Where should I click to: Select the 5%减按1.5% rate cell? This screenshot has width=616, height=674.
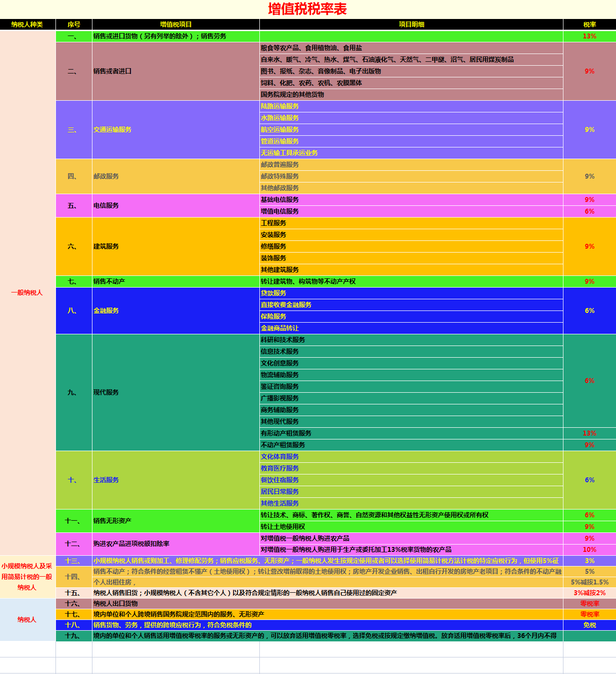click(x=589, y=582)
